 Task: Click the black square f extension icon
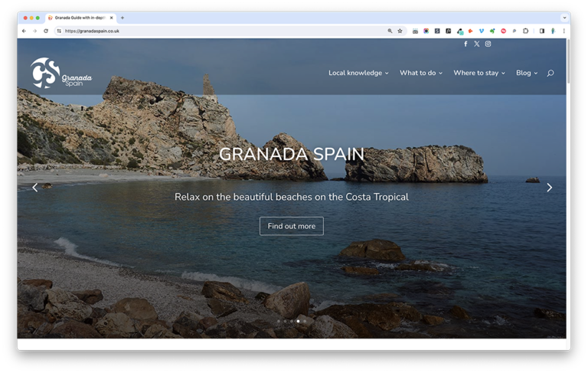[448, 31]
